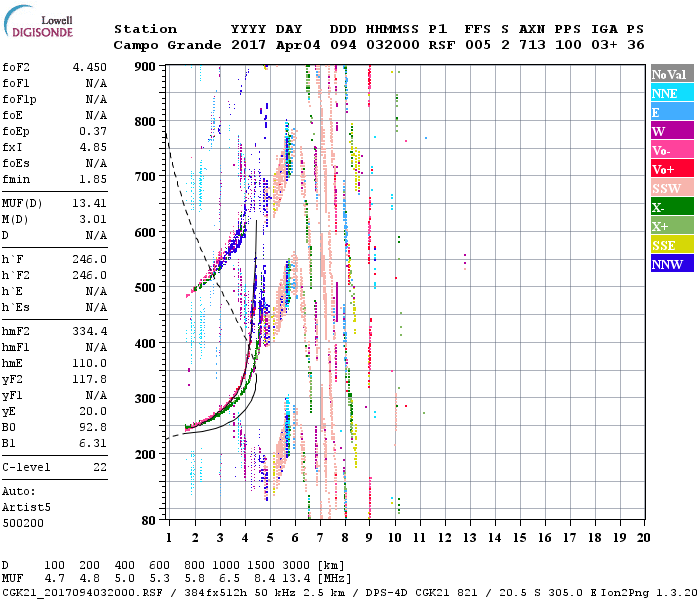Click the Campo Grande station name
This screenshot has width=700, height=600.
click(167, 45)
